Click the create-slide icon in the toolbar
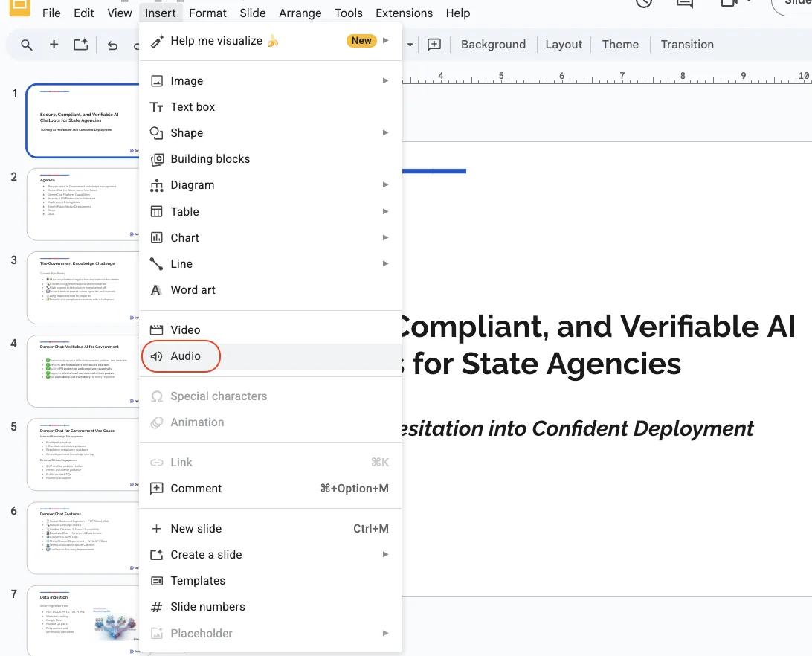This screenshot has height=656, width=812. pyautogui.click(x=81, y=45)
